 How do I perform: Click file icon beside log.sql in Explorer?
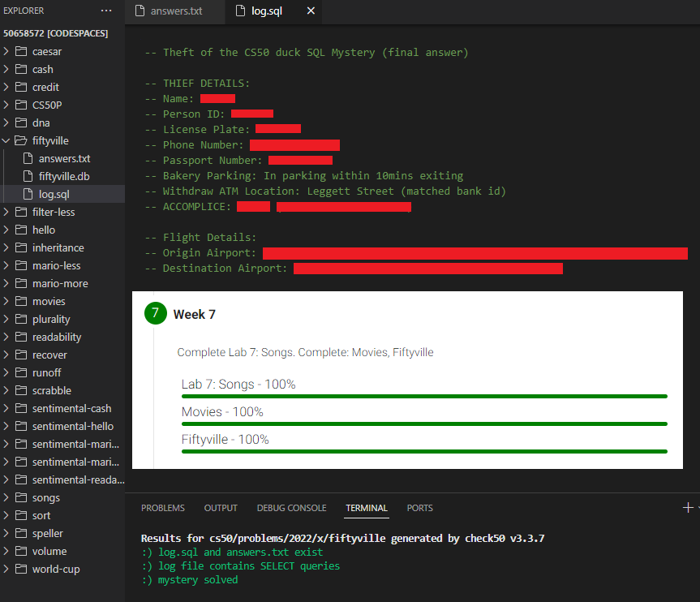pos(28,194)
